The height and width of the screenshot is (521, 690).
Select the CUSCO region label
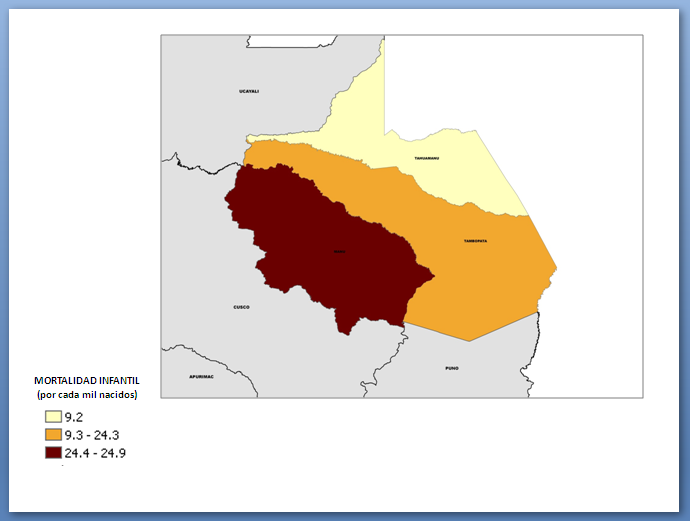(241, 307)
